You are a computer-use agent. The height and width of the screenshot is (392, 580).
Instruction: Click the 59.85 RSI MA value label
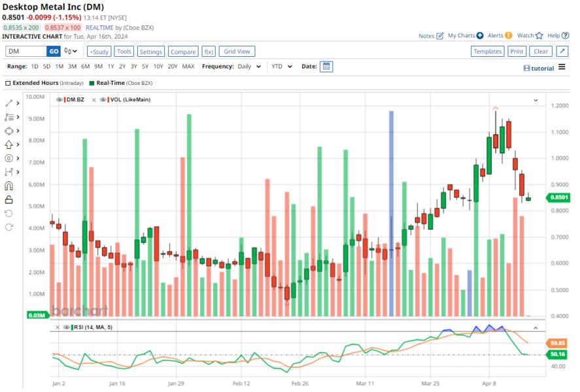(x=557, y=343)
